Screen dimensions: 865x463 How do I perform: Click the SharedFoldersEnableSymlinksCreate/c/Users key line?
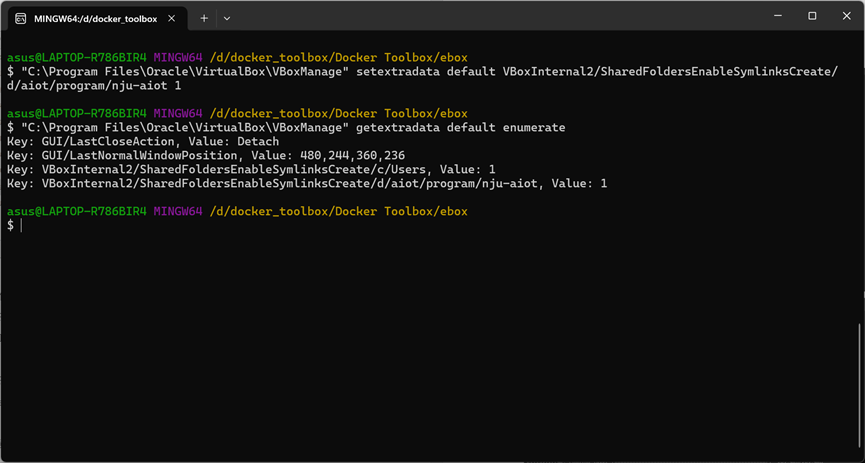pos(251,169)
